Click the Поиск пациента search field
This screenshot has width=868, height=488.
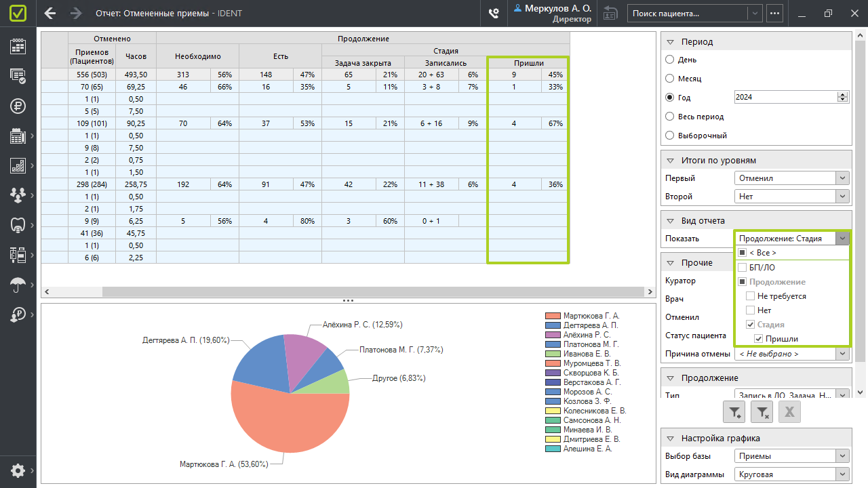pyautogui.click(x=688, y=13)
